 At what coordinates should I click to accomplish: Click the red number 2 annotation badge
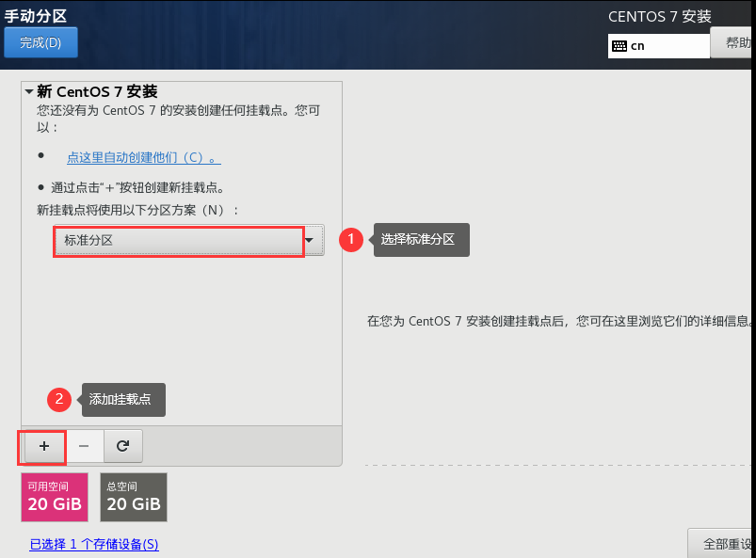(x=59, y=399)
